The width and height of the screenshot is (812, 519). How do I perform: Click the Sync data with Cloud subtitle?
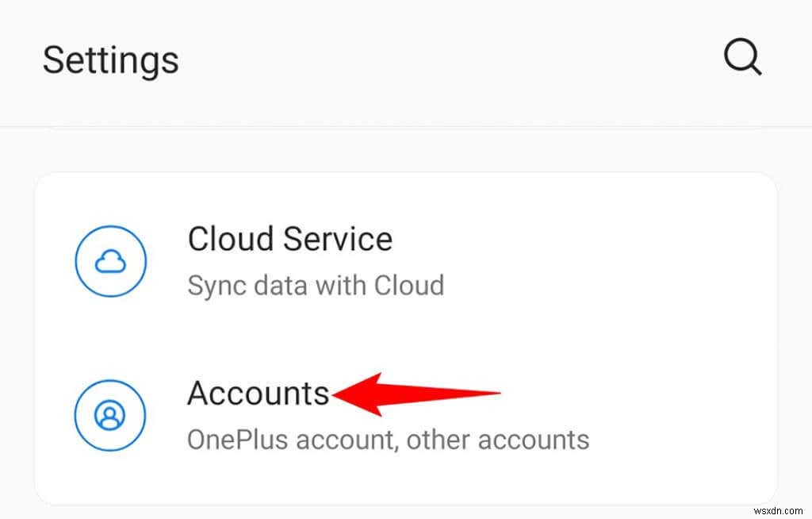click(316, 285)
